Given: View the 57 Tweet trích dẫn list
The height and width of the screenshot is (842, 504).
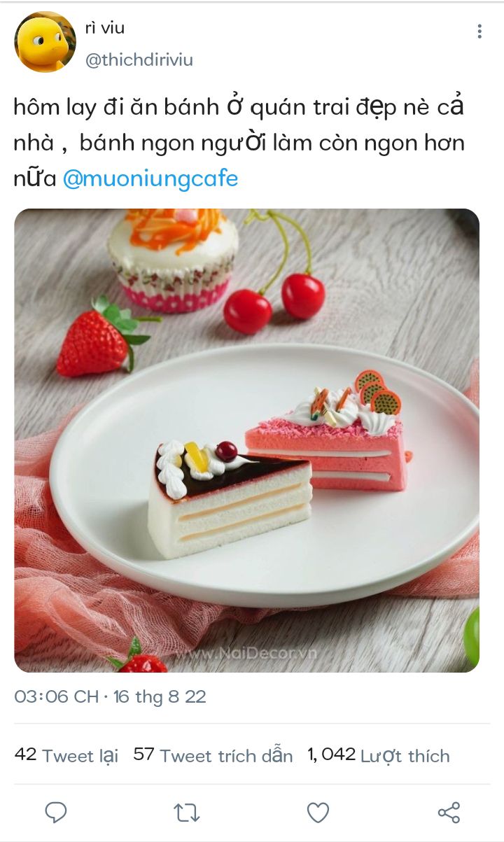Looking at the screenshot, I should (x=213, y=756).
